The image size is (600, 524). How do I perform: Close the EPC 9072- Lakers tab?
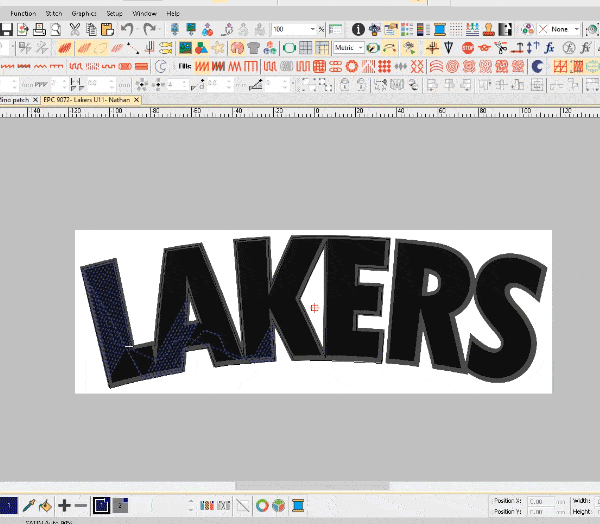pos(136,100)
